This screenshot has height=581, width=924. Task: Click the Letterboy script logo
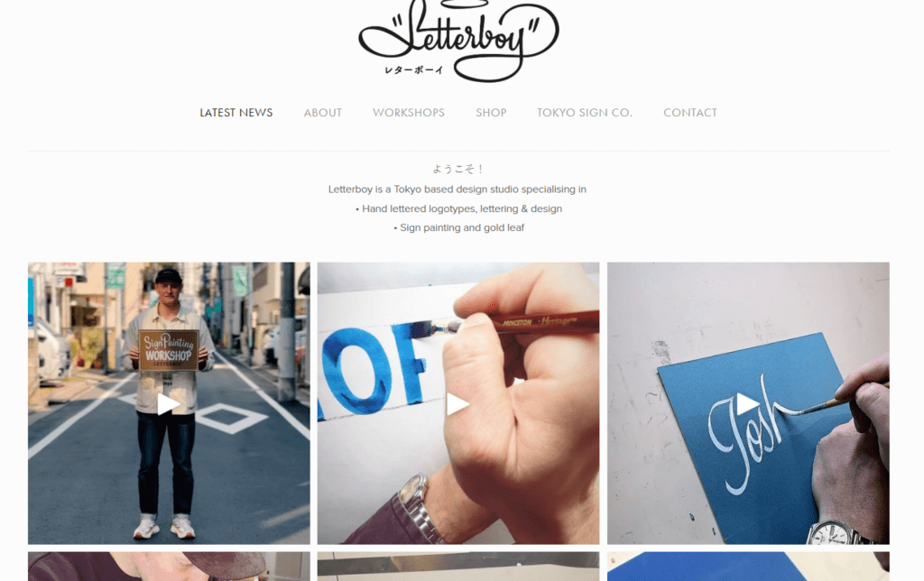tap(459, 40)
